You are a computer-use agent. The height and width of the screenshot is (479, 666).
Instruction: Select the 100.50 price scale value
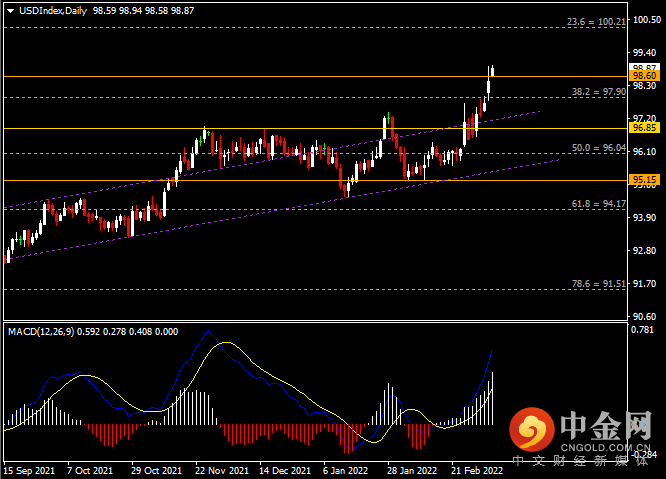647,20
